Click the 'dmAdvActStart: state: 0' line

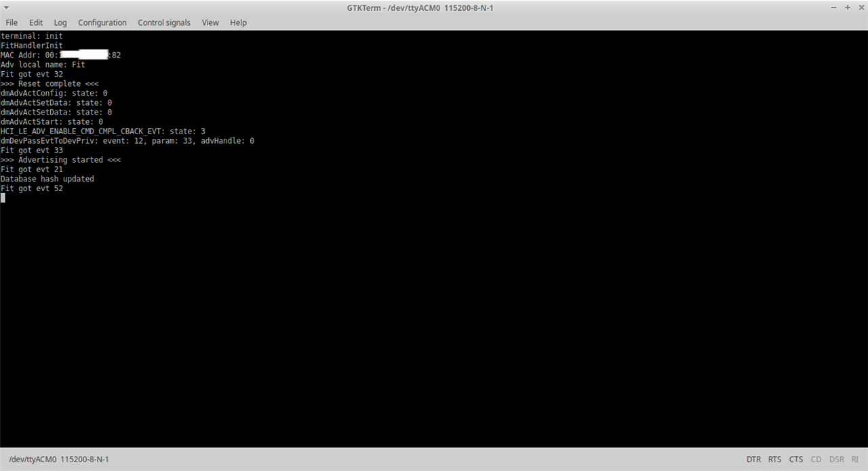52,121
